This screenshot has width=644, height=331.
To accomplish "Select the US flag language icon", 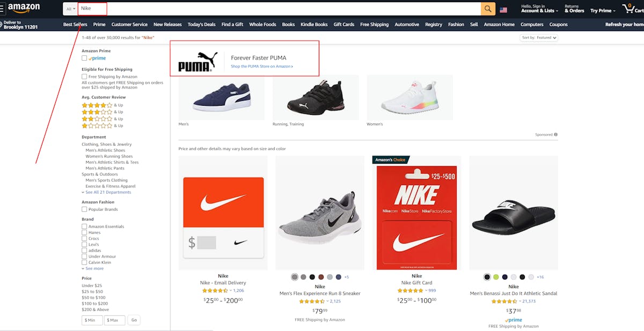I will click(x=503, y=10).
